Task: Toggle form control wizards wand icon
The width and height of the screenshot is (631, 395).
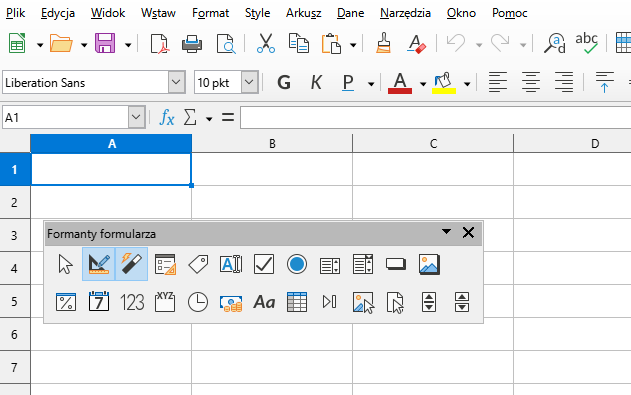Action: [x=132, y=264]
